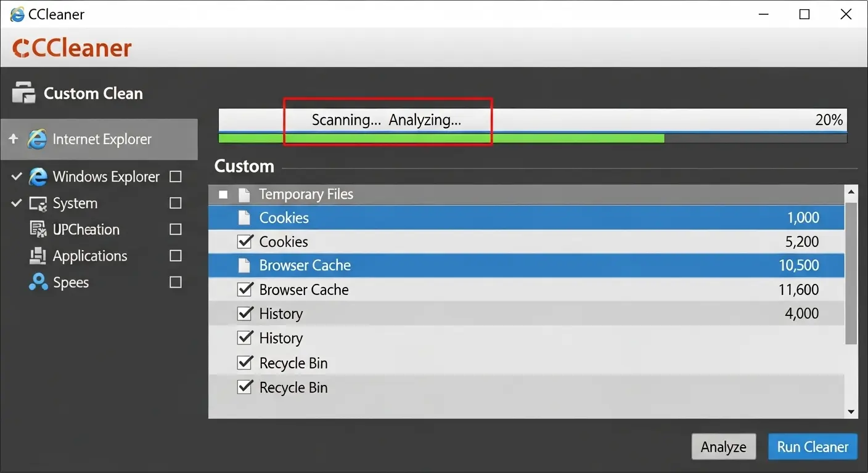Uncheck the Cookies row showing 5,200
The height and width of the screenshot is (473, 868).
[x=245, y=241]
